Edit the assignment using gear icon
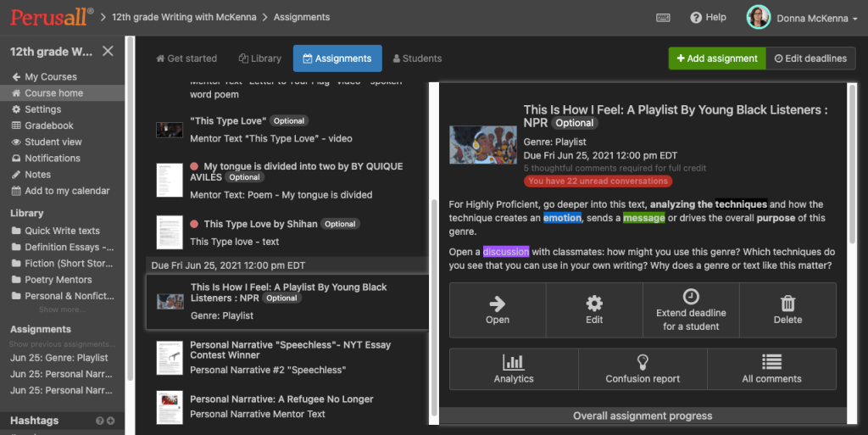 click(594, 310)
